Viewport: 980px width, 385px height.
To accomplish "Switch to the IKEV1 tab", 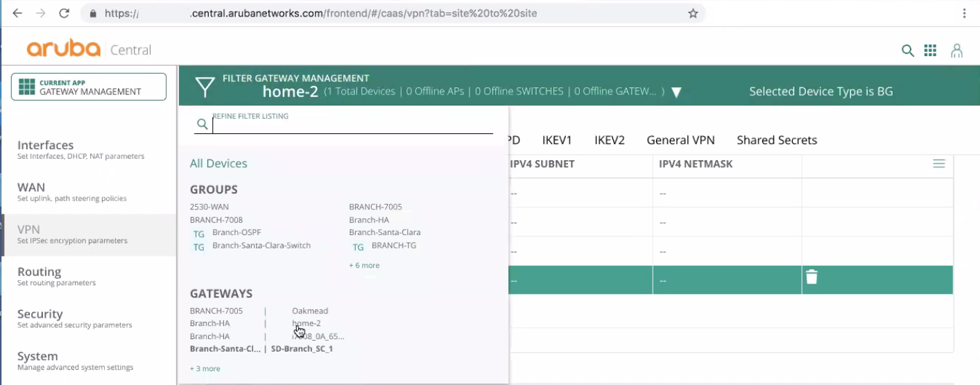I will tap(557, 140).
